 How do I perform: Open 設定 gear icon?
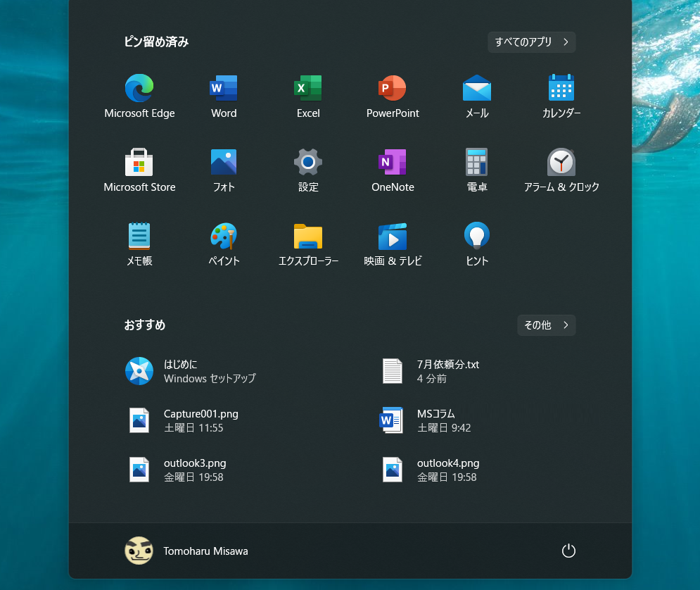[308, 170]
